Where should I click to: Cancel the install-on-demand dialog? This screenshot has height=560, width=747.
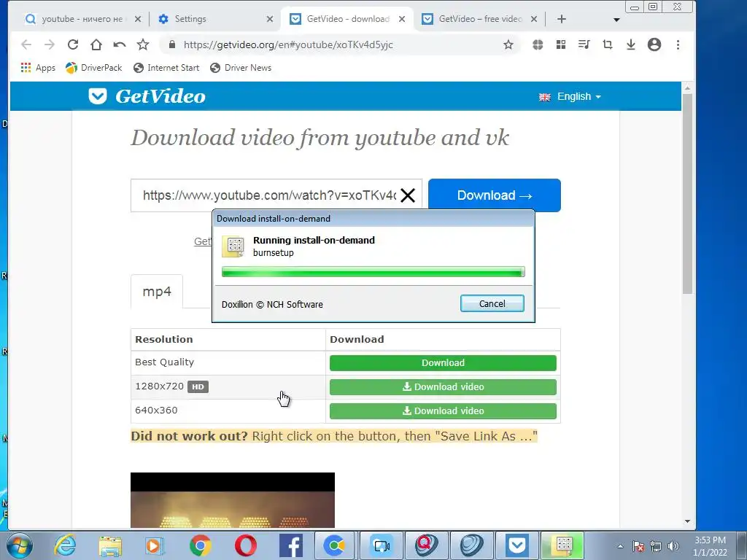tap(492, 303)
